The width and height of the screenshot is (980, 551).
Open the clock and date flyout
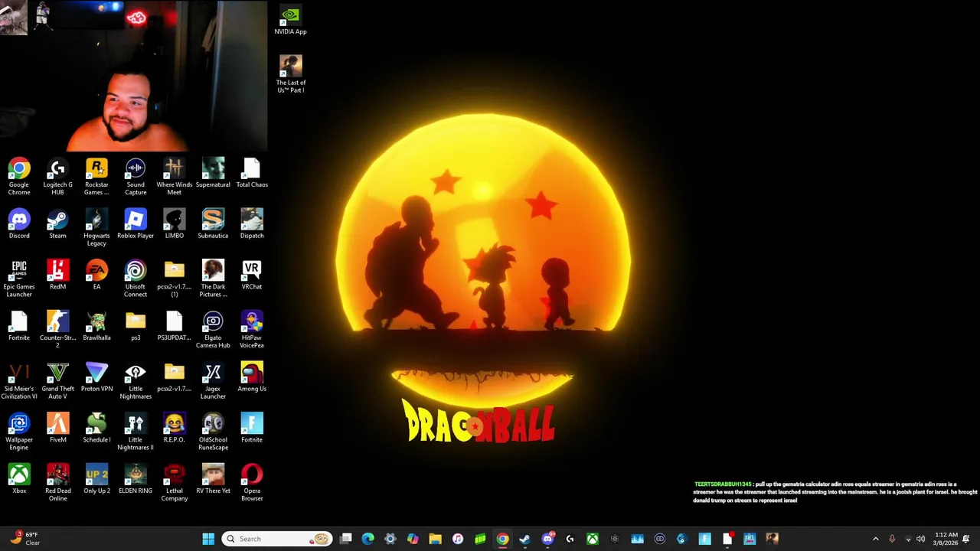pos(946,539)
